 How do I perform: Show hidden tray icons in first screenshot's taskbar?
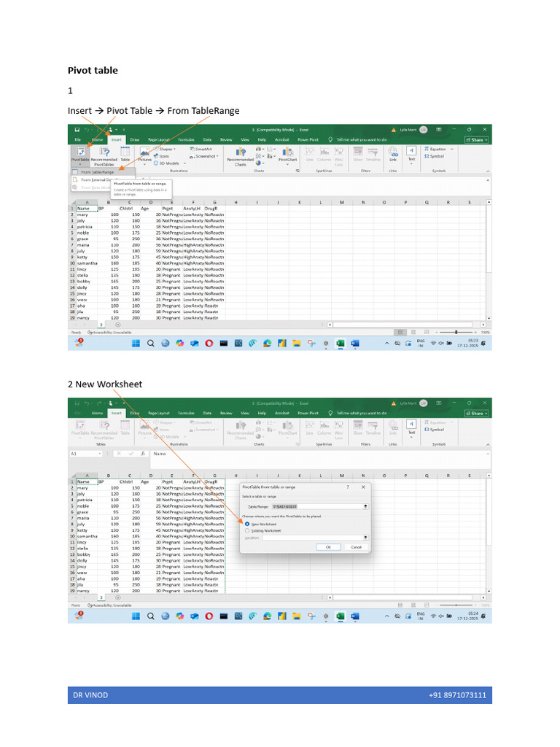pos(386,343)
